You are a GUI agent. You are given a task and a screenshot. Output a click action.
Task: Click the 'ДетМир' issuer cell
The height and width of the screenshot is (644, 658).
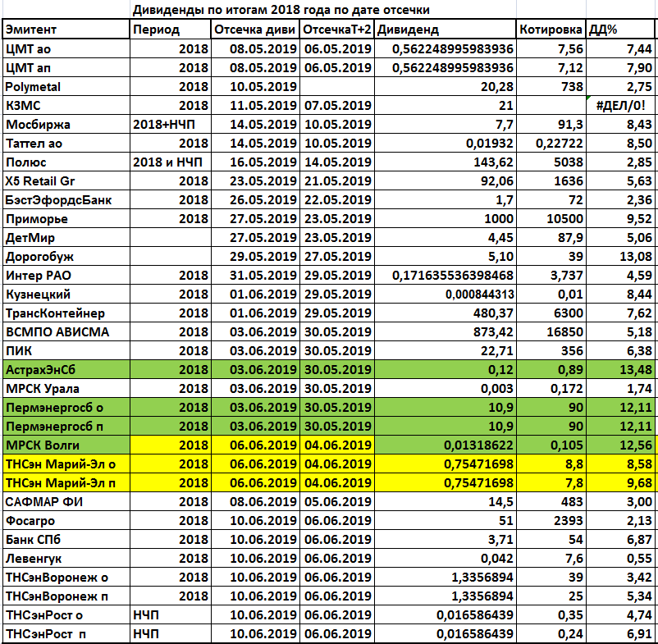click(x=66, y=237)
